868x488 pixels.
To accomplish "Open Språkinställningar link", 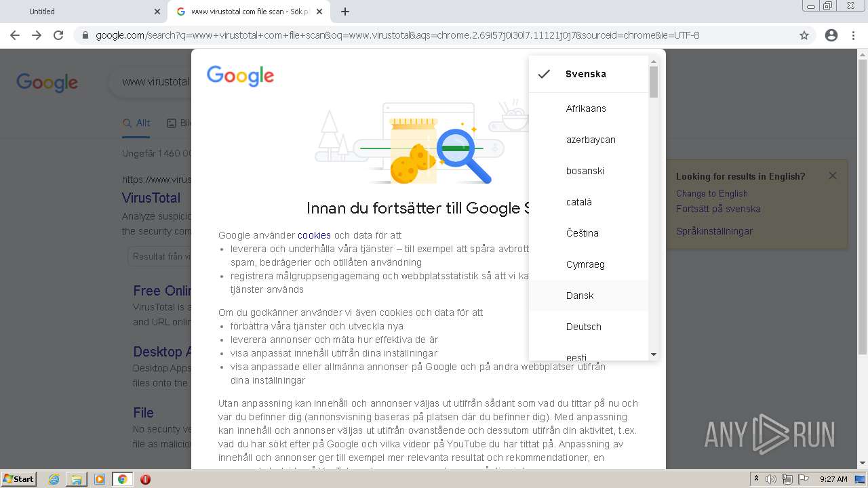I will click(714, 231).
